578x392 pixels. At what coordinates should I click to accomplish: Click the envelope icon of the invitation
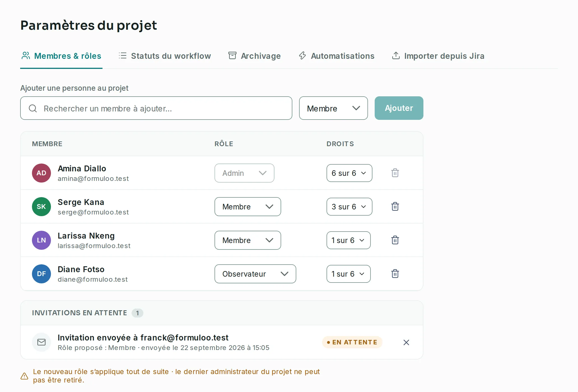(x=41, y=342)
